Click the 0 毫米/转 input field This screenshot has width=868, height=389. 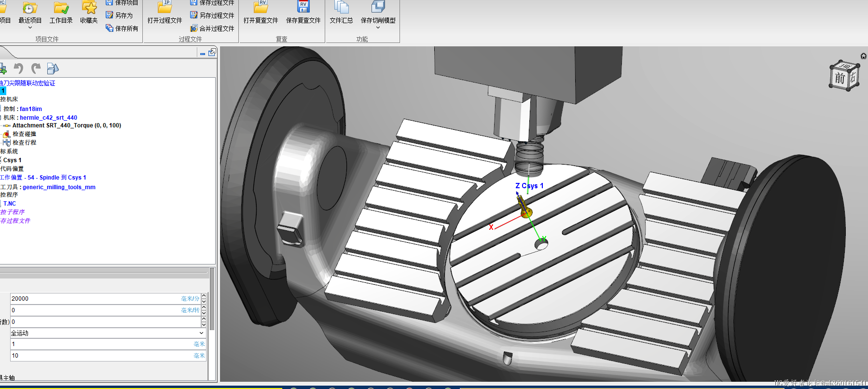pyautogui.click(x=105, y=310)
